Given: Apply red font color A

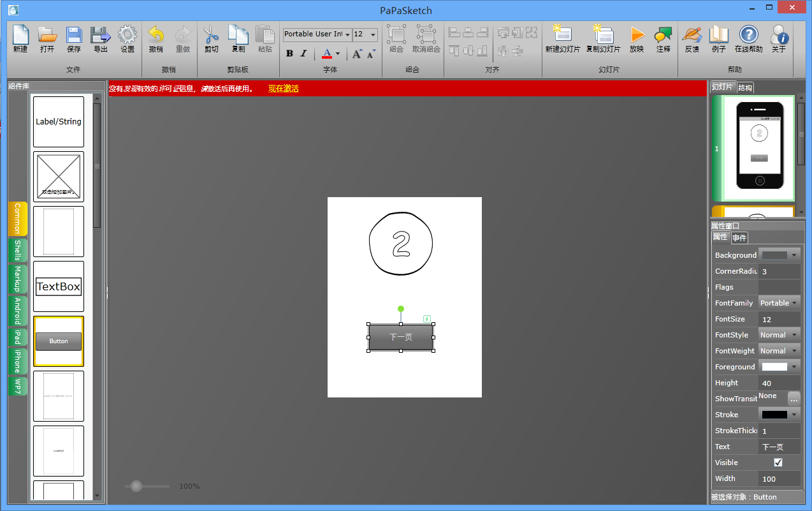Looking at the screenshot, I should (x=327, y=54).
